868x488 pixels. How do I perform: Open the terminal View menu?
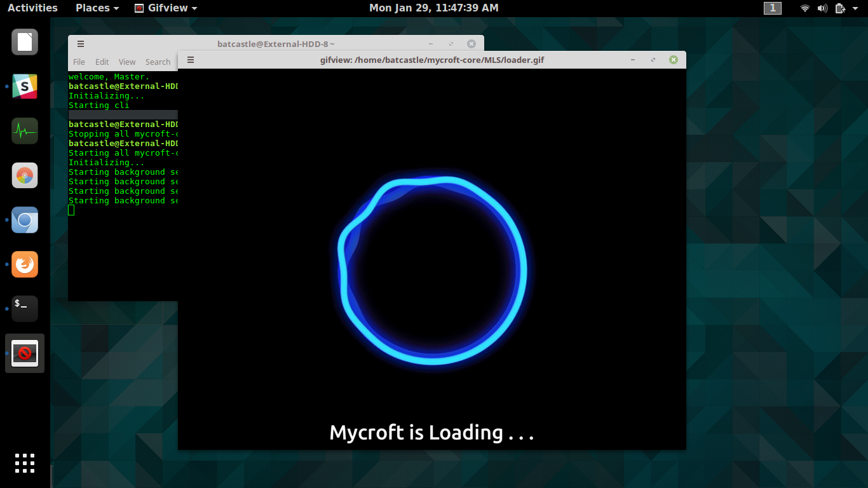tap(127, 62)
